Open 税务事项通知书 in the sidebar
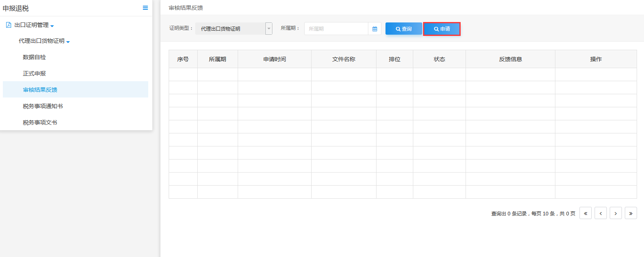Screen dimensions: 644x257 tap(43, 106)
